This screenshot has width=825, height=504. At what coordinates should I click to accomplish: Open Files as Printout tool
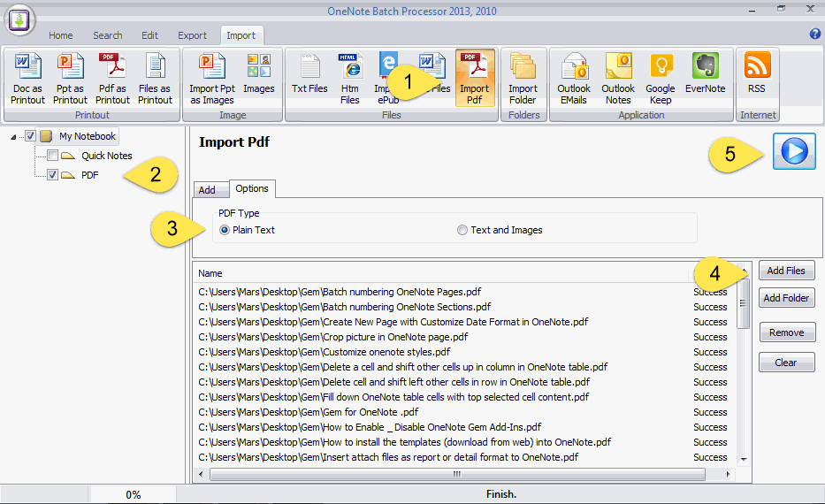tap(155, 79)
